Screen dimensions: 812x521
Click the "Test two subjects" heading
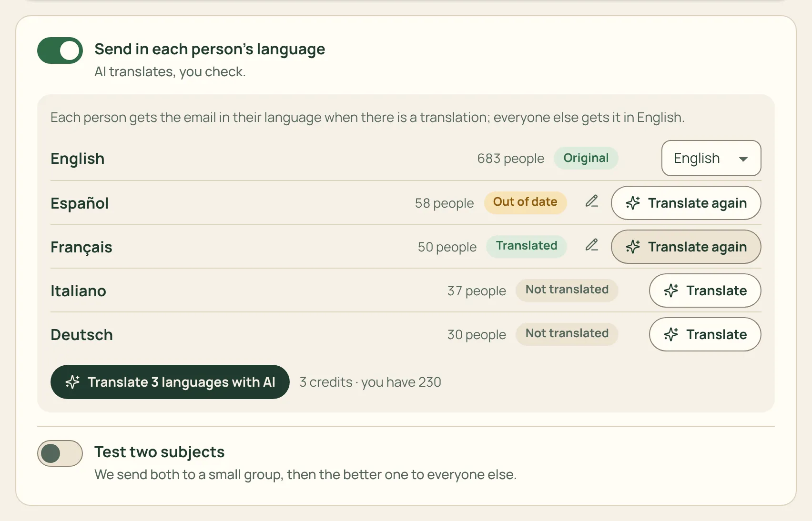pyautogui.click(x=159, y=452)
